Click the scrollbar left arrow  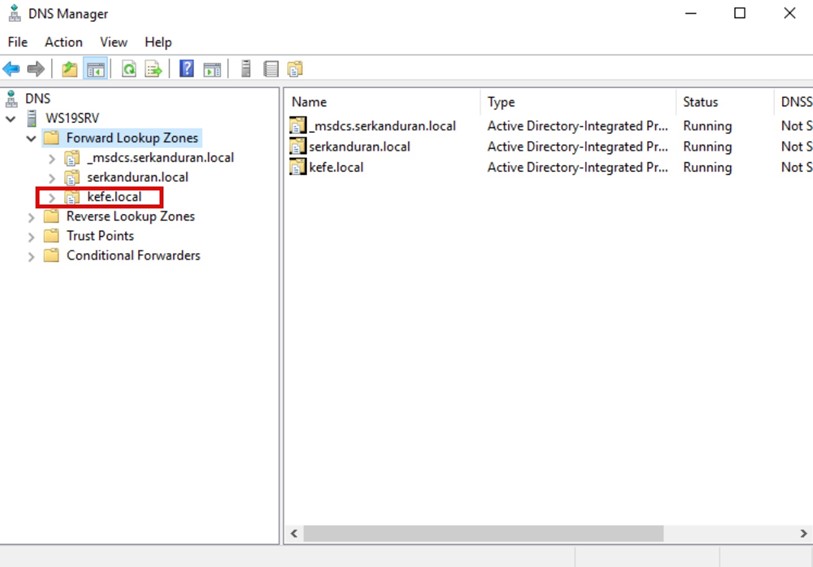[x=294, y=533]
